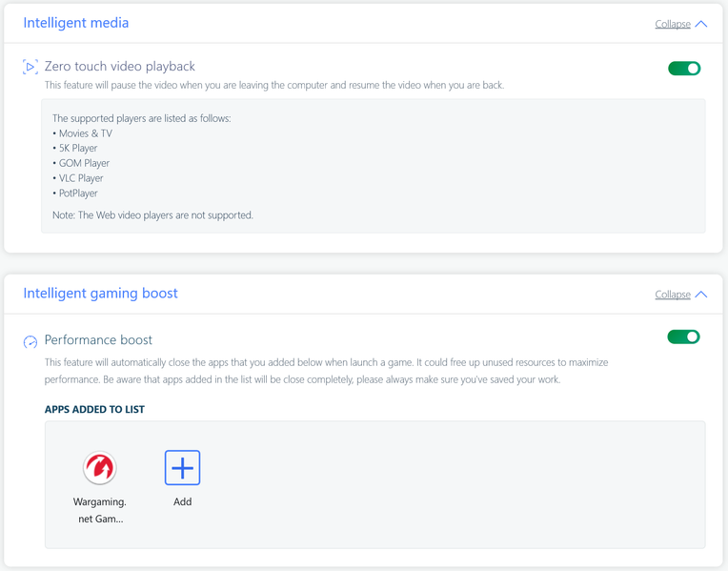
Task: Click the Movies & TV list entry
Action: tap(85, 133)
